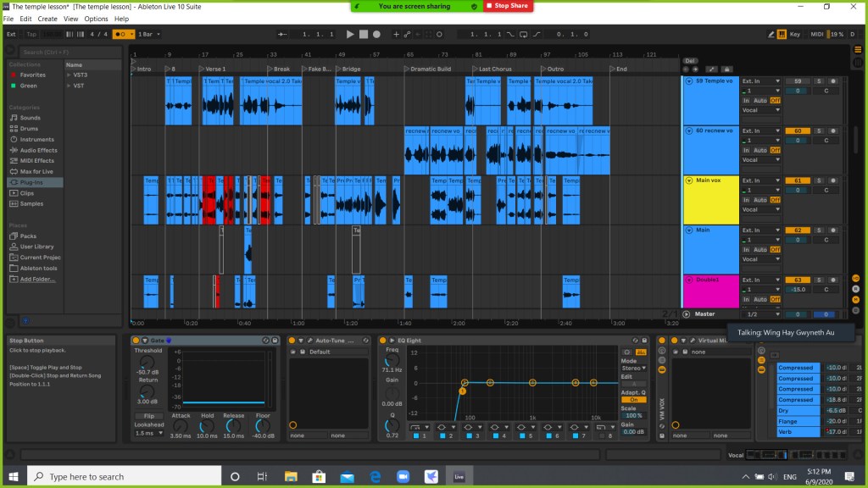Solo the Main vox track

[819, 180]
